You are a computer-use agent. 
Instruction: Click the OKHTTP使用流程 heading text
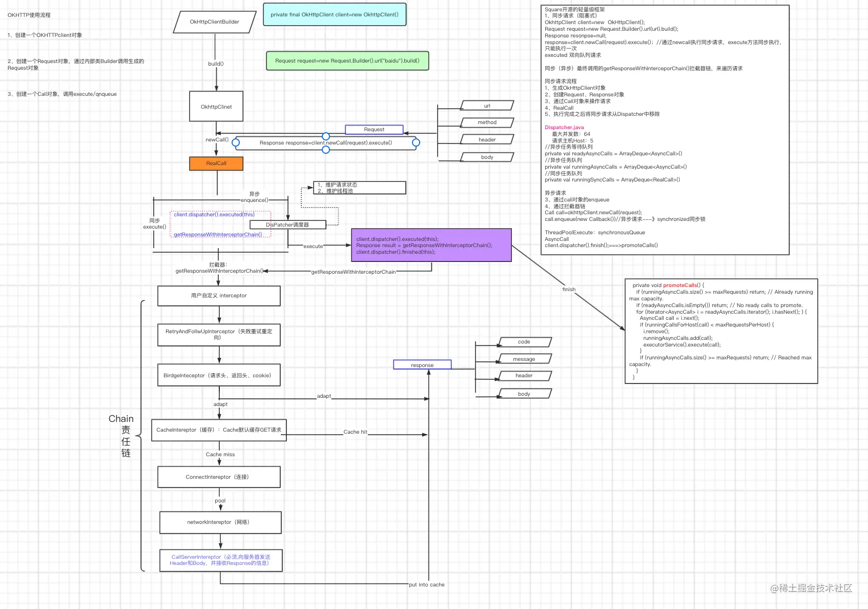(29, 15)
